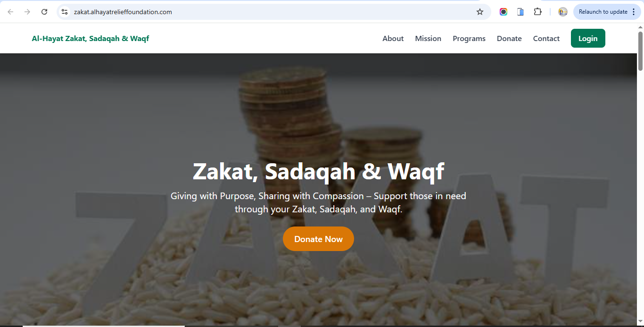Click the green Login button
Screen dimensions: 644x327
(588, 38)
